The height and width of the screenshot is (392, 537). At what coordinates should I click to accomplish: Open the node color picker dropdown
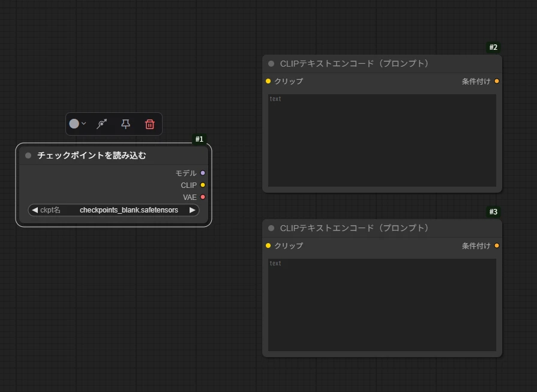pyautogui.click(x=77, y=124)
